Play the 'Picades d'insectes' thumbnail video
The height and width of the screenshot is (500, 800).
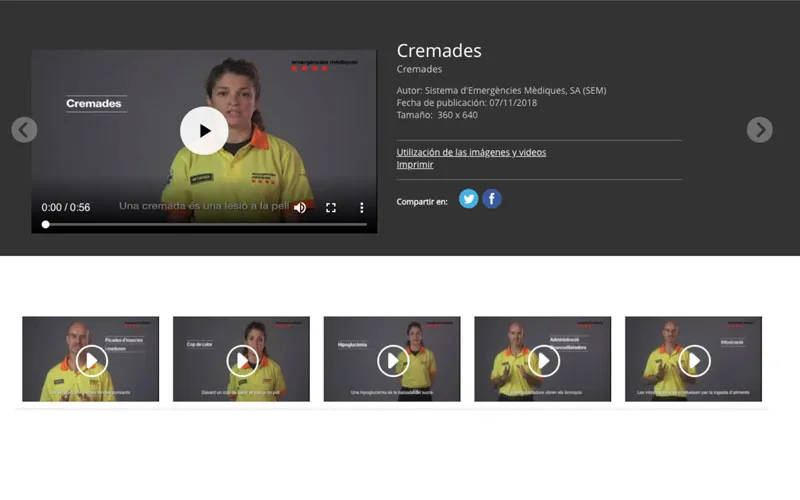click(91, 359)
